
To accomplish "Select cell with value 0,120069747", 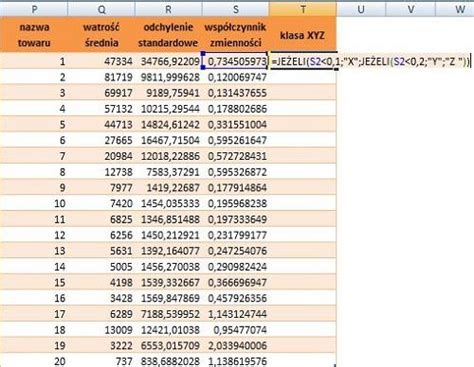I will 235,77.
